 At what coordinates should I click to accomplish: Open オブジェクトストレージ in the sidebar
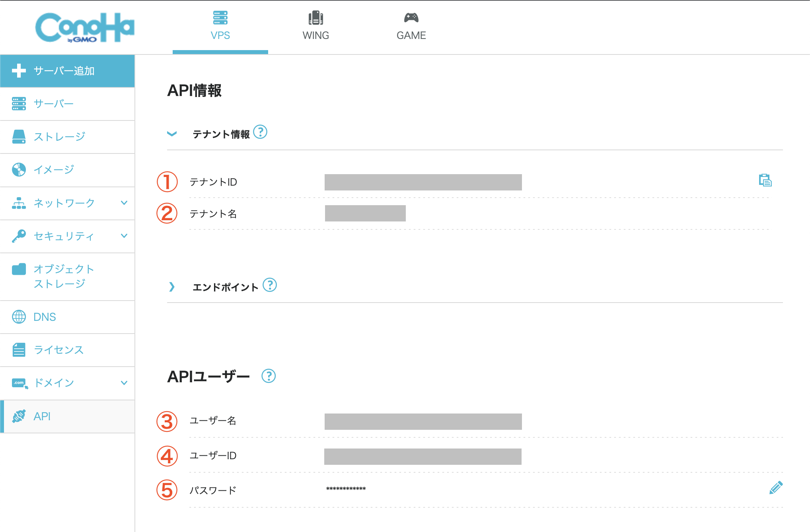(x=67, y=277)
